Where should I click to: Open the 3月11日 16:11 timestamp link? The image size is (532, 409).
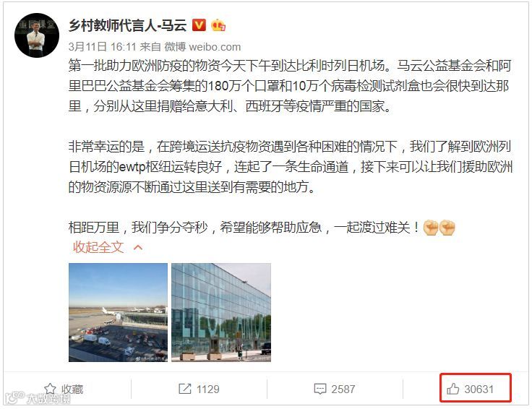coord(102,46)
